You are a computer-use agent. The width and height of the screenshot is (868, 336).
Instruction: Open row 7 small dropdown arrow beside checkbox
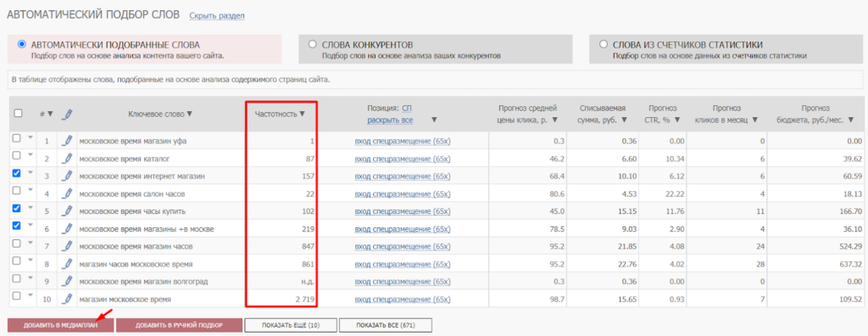pyautogui.click(x=30, y=243)
